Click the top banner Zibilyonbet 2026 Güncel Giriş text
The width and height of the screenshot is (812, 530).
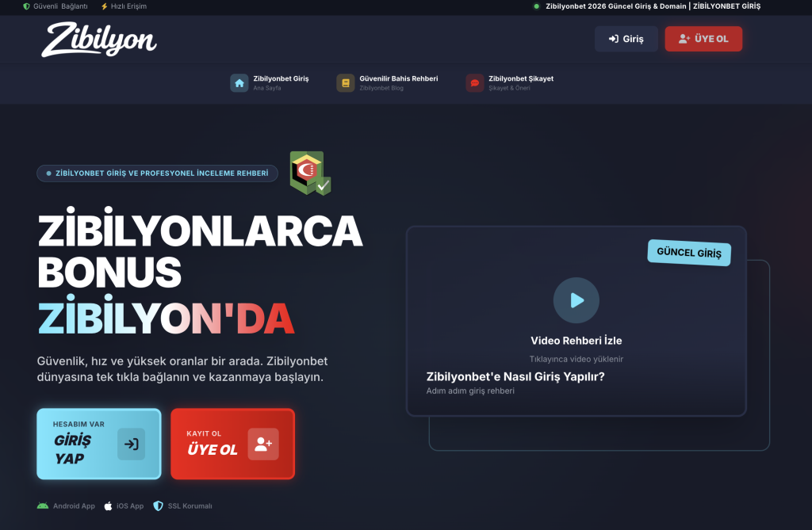pyautogui.click(x=653, y=6)
